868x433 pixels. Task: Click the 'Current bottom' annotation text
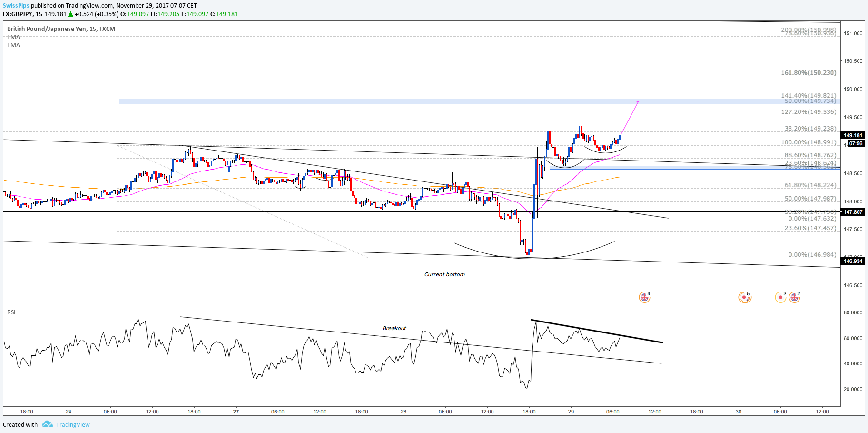[x=444, y=274]
